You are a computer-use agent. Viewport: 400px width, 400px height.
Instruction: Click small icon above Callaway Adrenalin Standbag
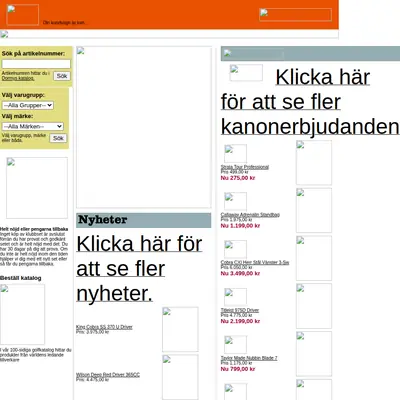pyautogui.click(x=235, y=201)
